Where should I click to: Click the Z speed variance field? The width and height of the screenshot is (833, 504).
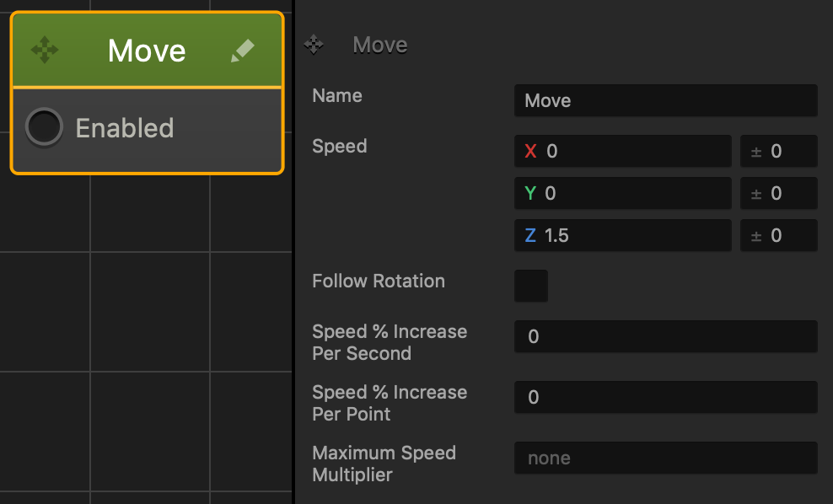(x=779, y=235)
